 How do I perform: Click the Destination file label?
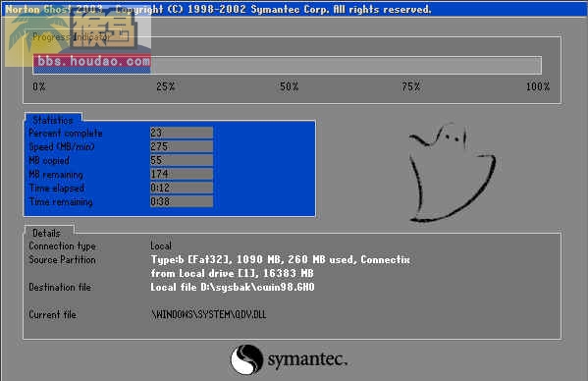pos(60,288)
